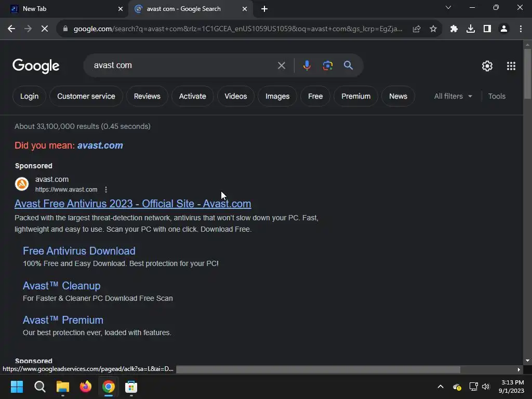
Task: Click the results count text
Action: click(x=83, y=127)
